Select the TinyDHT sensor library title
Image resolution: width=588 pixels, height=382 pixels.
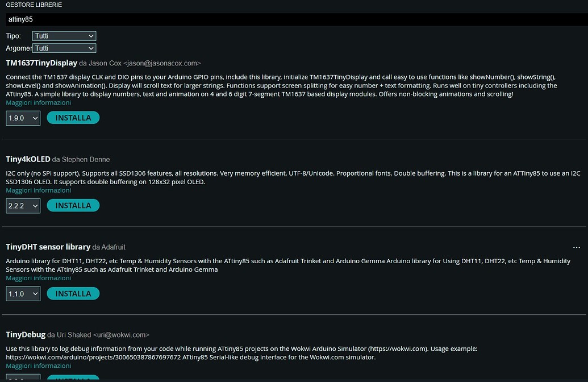click(48, 247)
